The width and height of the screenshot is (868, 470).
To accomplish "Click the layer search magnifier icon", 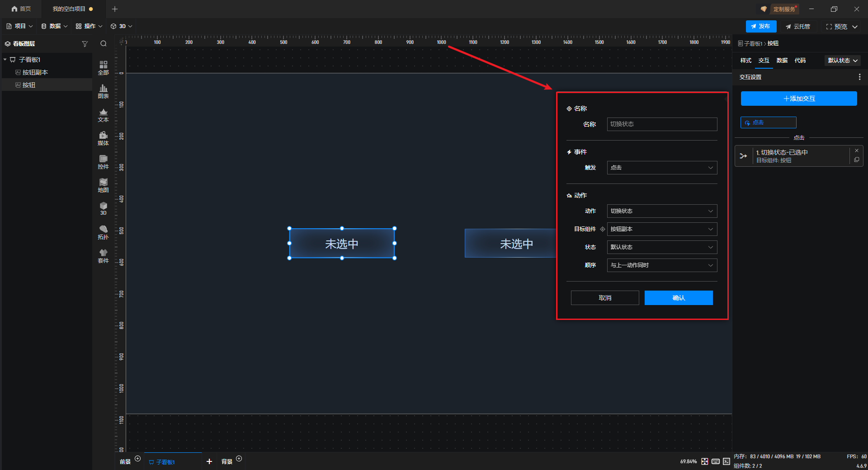I will tap(104, 44).
